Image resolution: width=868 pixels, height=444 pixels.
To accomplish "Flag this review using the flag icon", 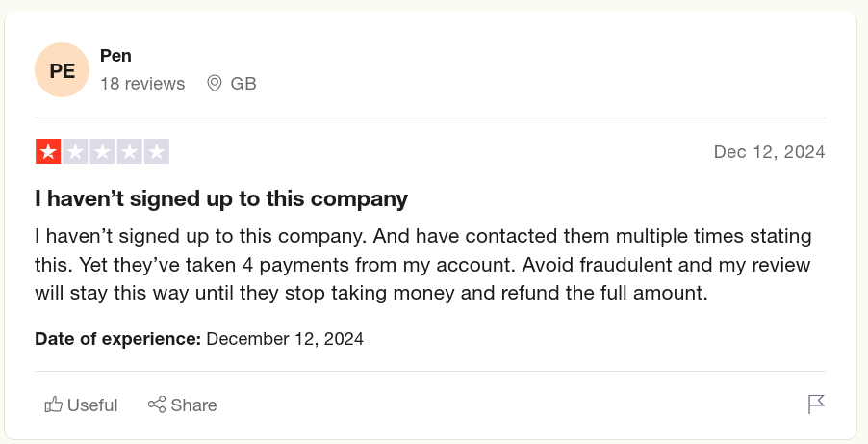I will click(x=816, y=405).
